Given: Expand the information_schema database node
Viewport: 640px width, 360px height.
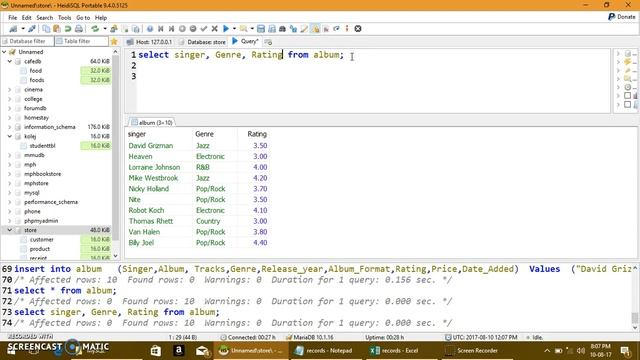Looking at the screenshot, I should [10, 127].
